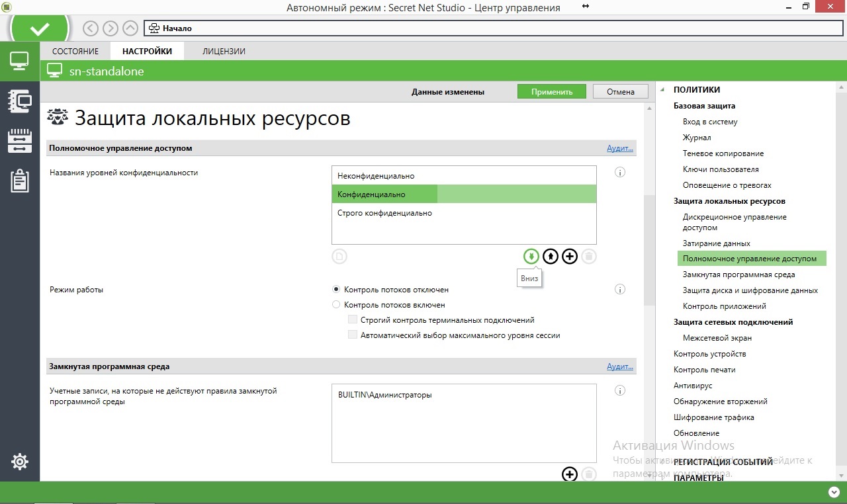The height and width of the screenshot is (504, 847).
Task: Click the icon beside the Защита локальных ресурсов heading
Action: click(x=58, y=118)
